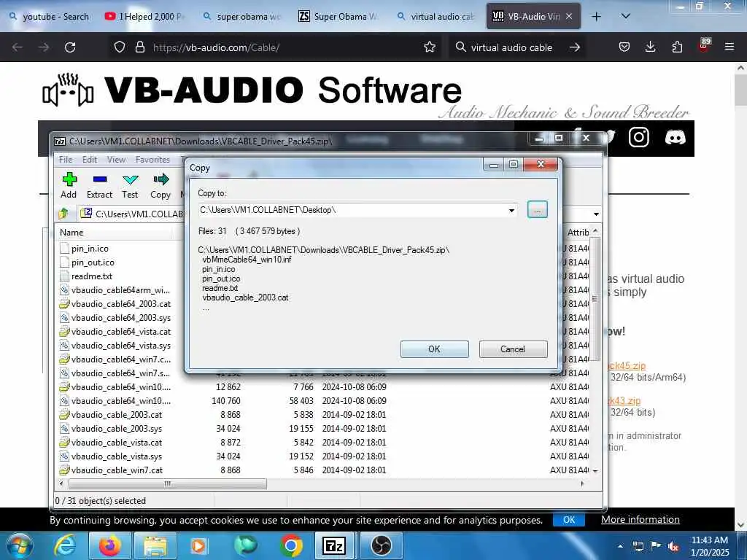Select readme.txt in the file list

[x=92, y=276]
